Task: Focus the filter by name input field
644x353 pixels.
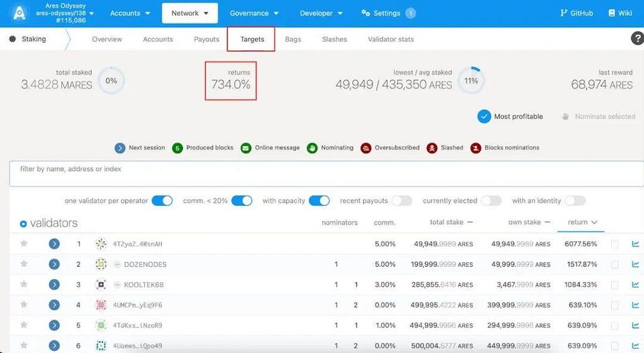Action: pos(326,173)
